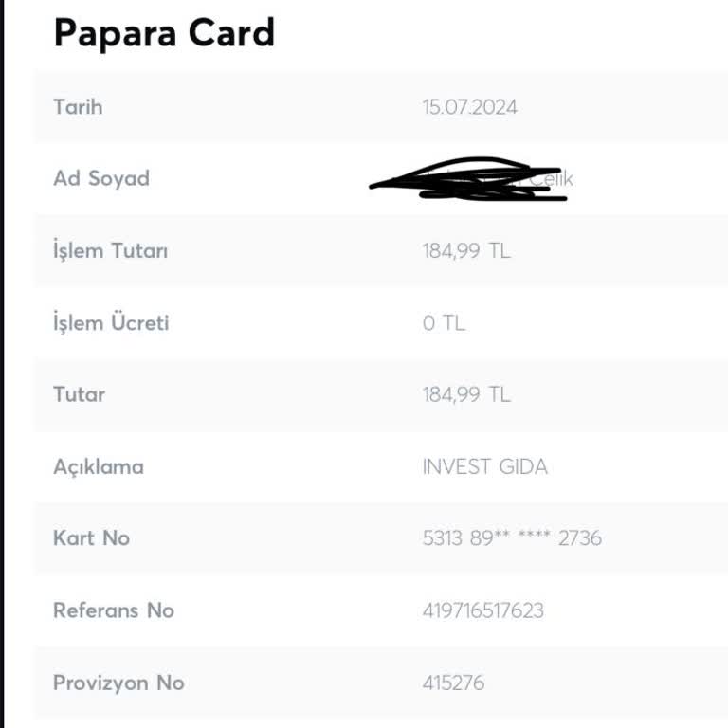Select the İşlem Tutarı label
The height and width of the screenshot is (728, 728).
pos(111,251)
